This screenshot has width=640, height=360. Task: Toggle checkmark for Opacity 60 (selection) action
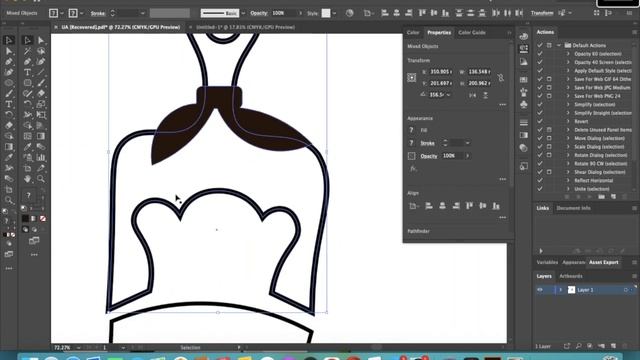coord(540,54)
